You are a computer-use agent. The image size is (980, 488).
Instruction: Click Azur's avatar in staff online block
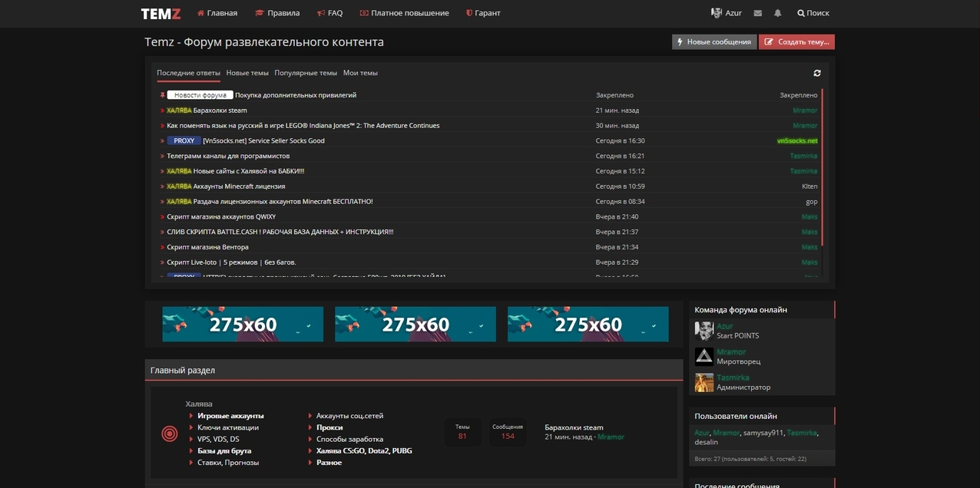coord(704,331)
